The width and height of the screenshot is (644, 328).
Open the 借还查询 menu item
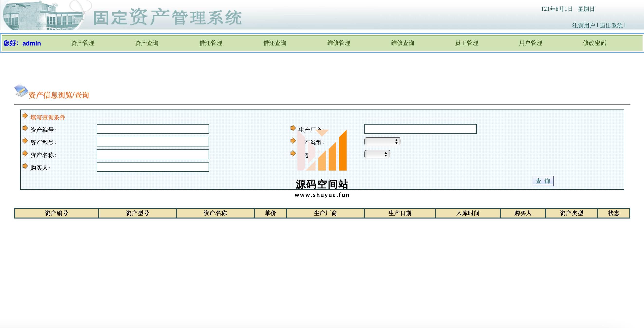pos(275,43)
